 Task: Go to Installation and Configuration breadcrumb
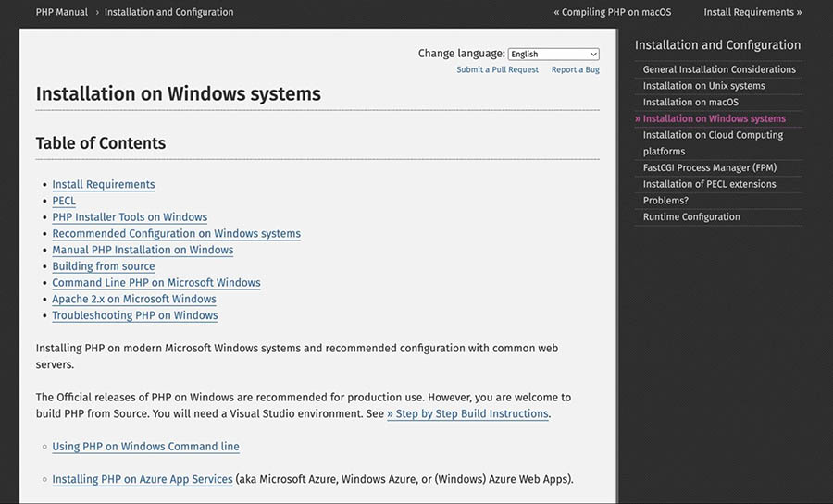tap(168, 12)
